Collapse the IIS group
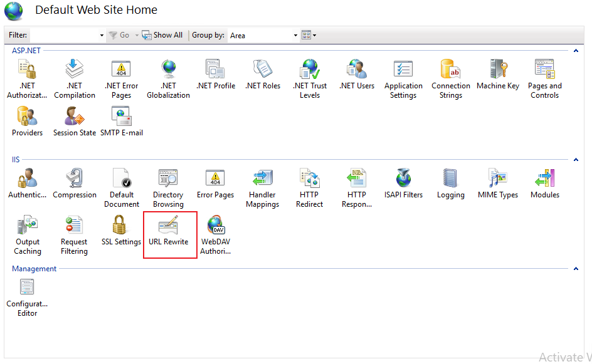 (576, 160)
